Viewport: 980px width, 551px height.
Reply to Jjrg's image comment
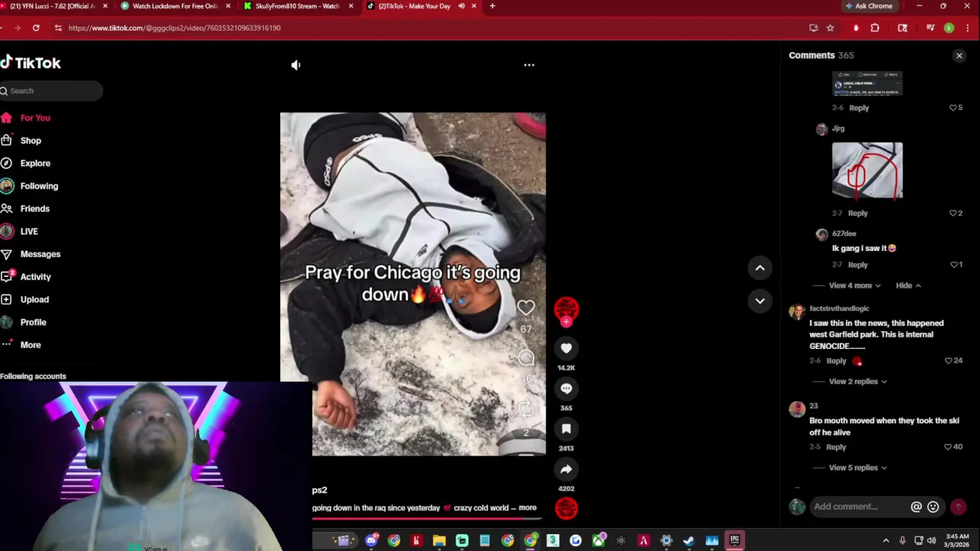[x=857, y=214]
